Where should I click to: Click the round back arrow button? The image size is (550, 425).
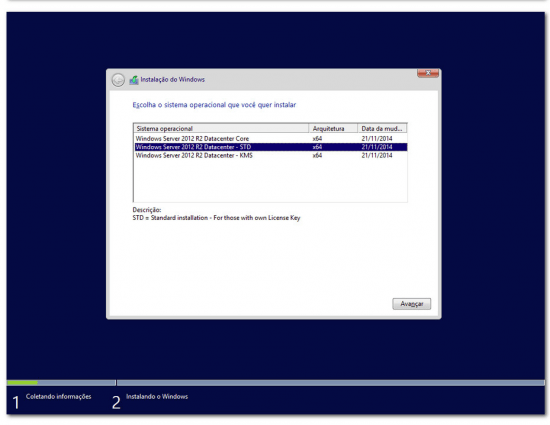coord(118,80)
